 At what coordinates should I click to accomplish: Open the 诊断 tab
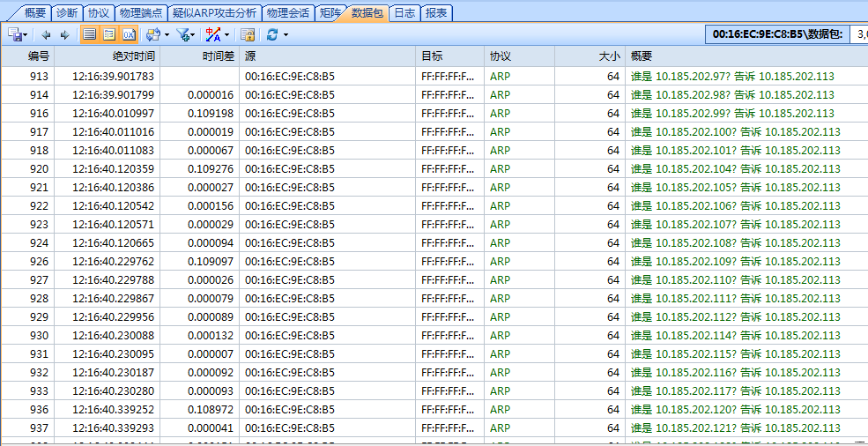click(x=67, y=13)
